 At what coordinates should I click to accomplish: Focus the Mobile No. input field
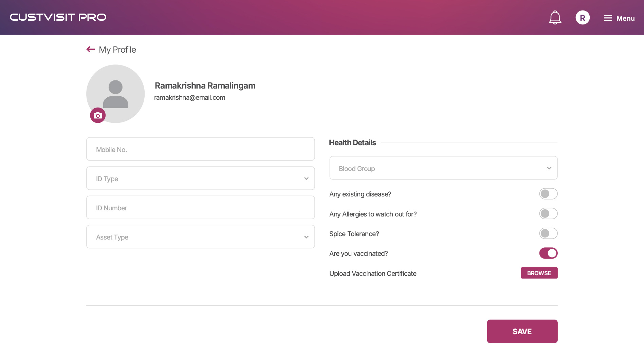tap(200, 149)
